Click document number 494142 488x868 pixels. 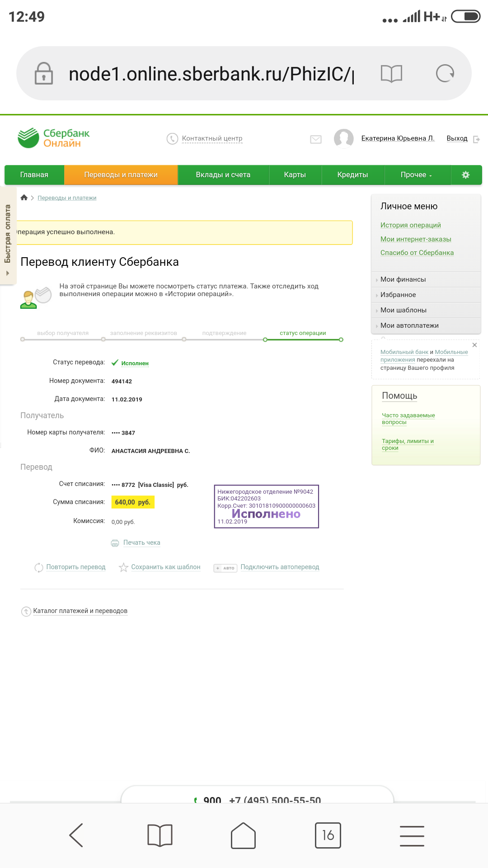122,382
